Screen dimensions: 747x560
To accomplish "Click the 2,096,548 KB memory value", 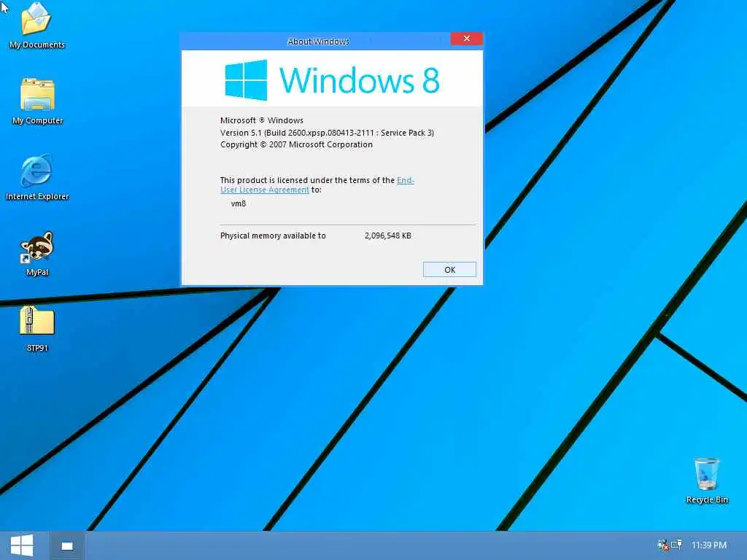I will (388, 236).
